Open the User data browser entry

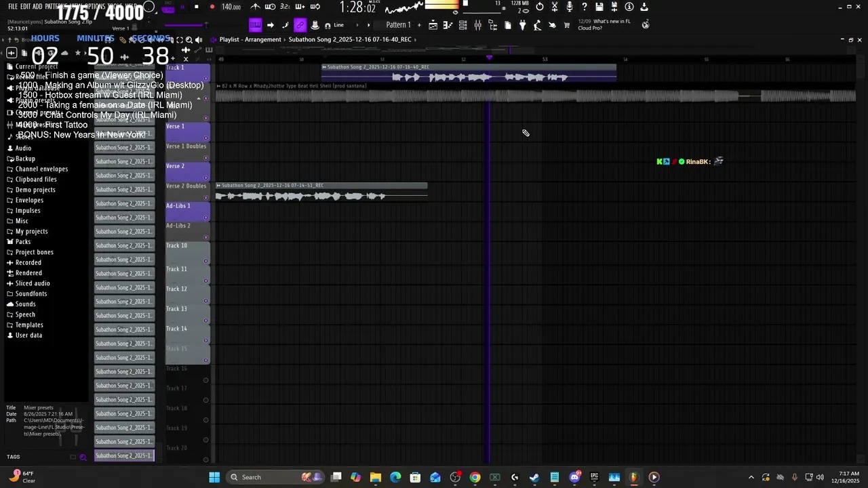point(28,335)
